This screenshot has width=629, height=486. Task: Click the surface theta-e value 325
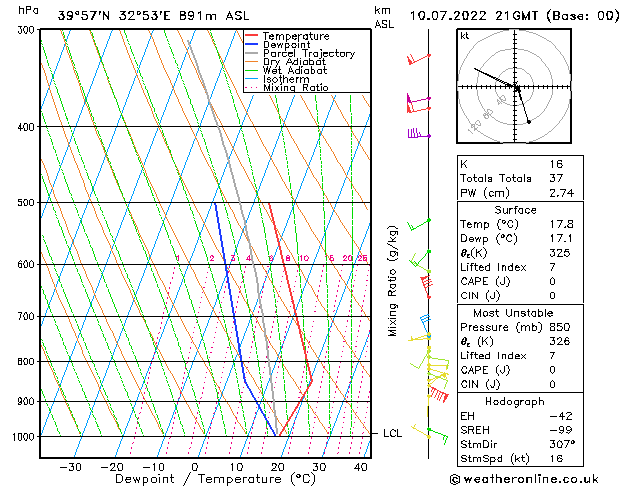click(x=560, y=253)
